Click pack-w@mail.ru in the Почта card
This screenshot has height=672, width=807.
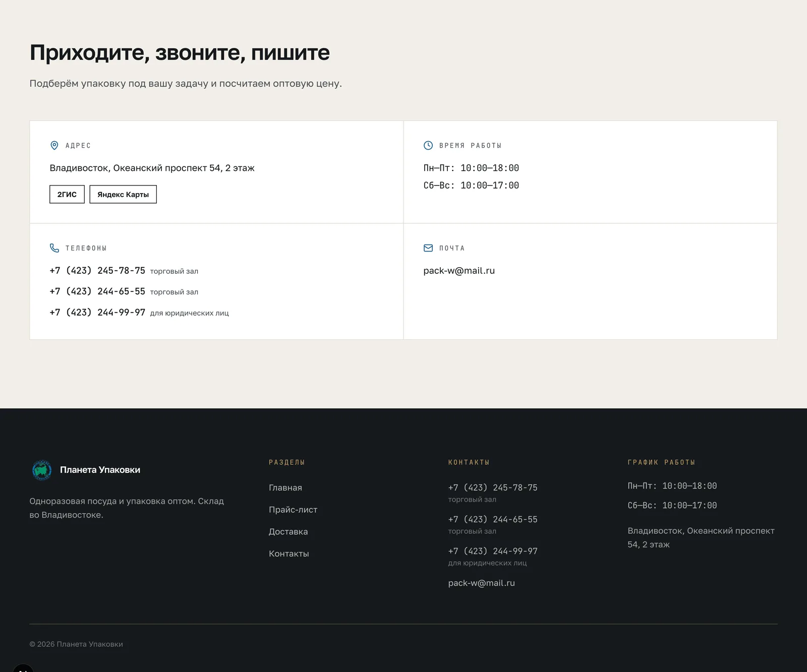[x=459, y=271]
